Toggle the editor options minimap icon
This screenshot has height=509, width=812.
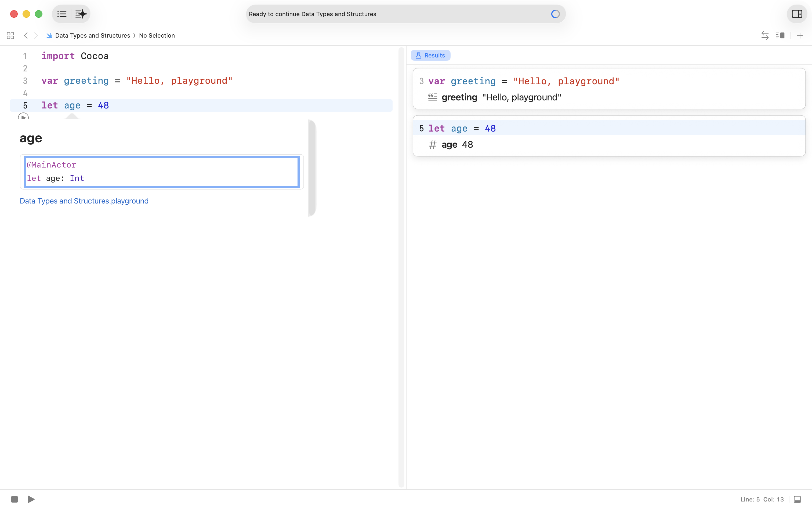780,35
